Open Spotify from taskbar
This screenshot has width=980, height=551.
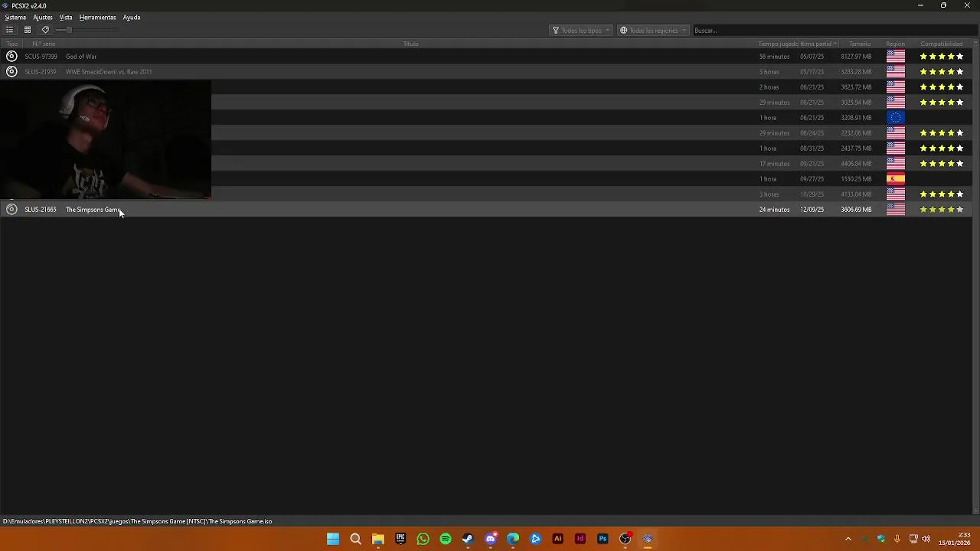(445, 539)
